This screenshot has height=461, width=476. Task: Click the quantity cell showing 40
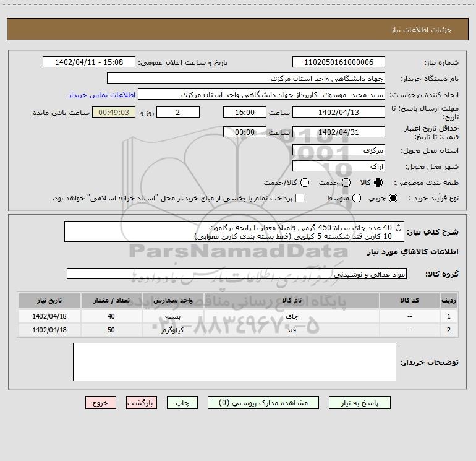point(111,316)
